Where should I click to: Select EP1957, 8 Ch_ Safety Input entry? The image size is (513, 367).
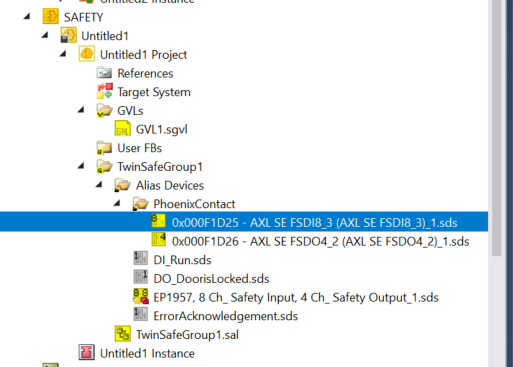pyautogui.click(x=296, y=298)
